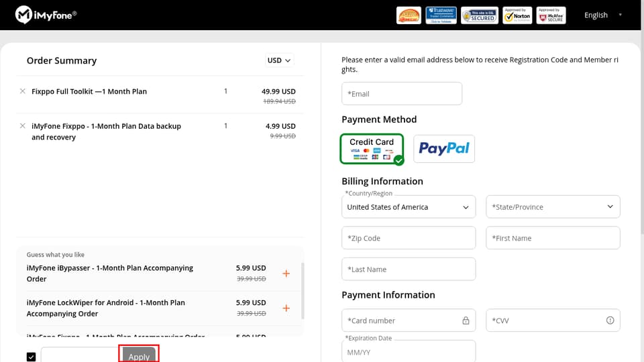Remove Fixppo Data backup and recovery item
Screen dimensions: 644x362
23,126
